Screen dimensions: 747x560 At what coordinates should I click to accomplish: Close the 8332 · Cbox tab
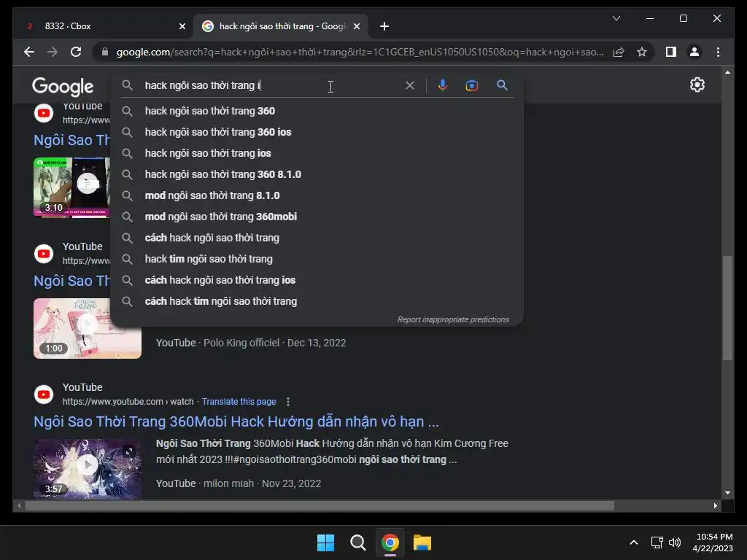[x=182, y=26]
